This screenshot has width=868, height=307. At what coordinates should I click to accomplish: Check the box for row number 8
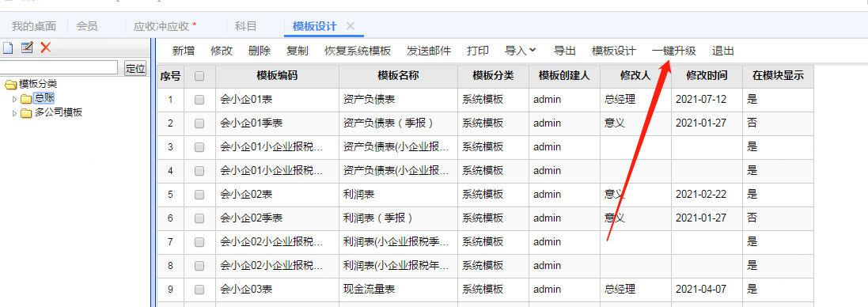click(199, 266)
